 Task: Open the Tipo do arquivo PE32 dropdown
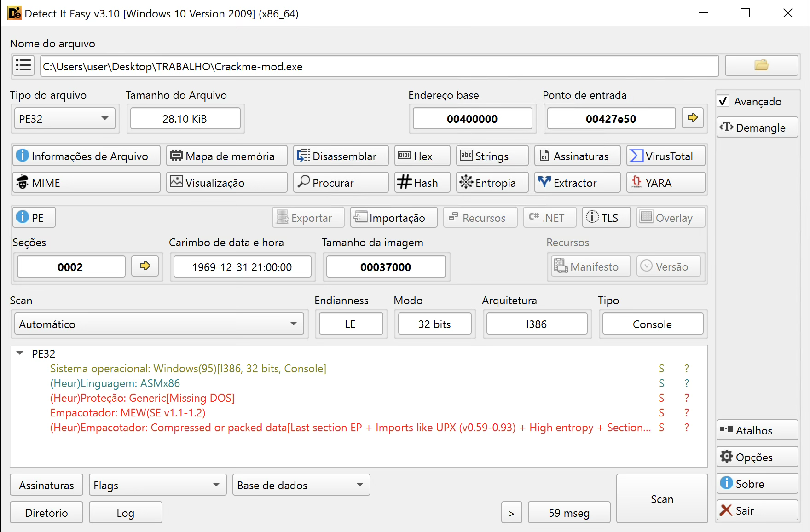64,119
